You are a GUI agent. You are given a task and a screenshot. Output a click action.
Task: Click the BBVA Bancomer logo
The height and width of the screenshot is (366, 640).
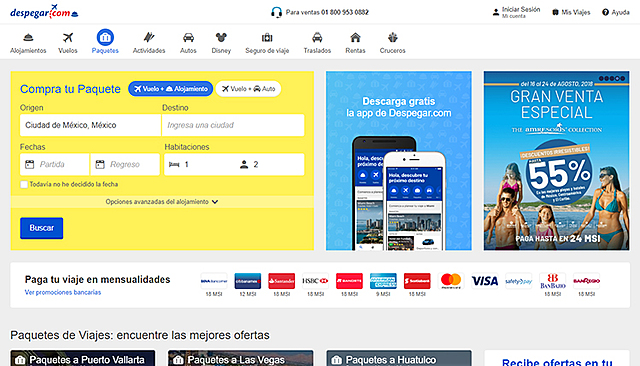214,281
